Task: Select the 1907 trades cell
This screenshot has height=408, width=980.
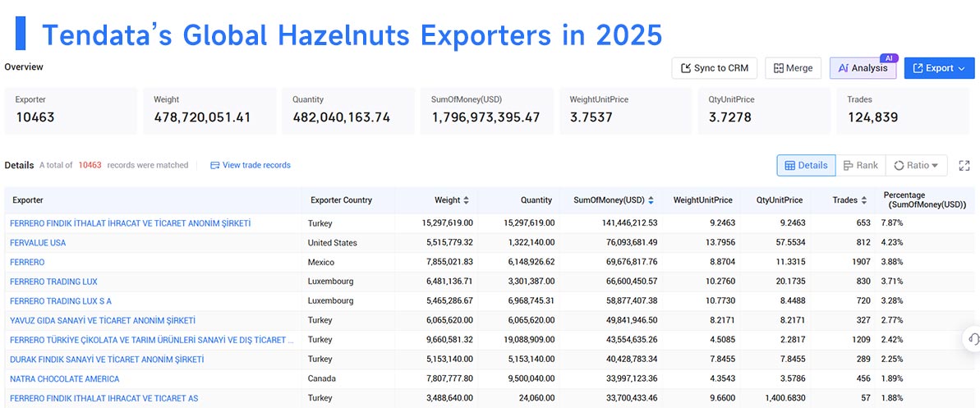Action: click(861, 262)
